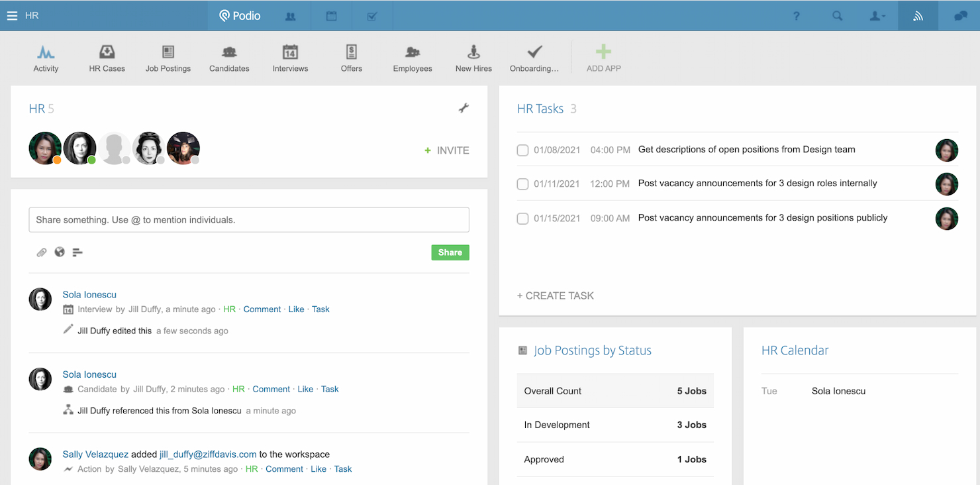Image resolution: width=980 pixels, height=485 pixels.
Task: Open Sola Ionescu calendar event
Action: click(838, 392)
